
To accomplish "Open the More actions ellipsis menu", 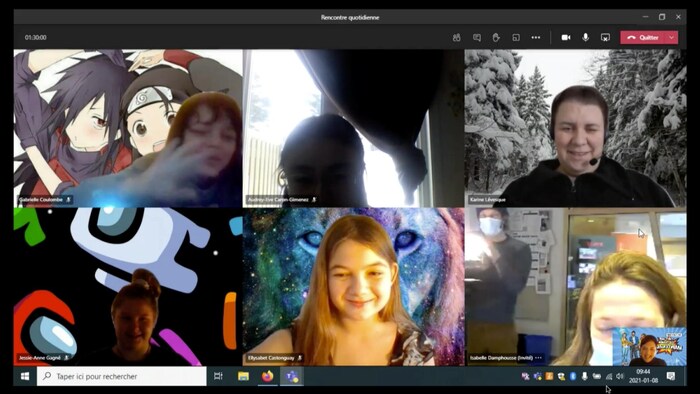I will coord(536,37).
